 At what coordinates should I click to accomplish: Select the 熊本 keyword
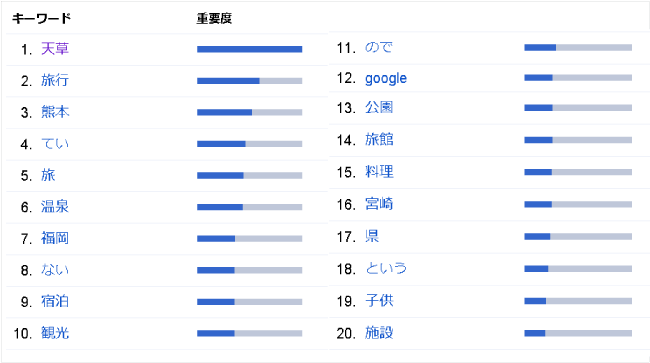click(x=55, y=112)
